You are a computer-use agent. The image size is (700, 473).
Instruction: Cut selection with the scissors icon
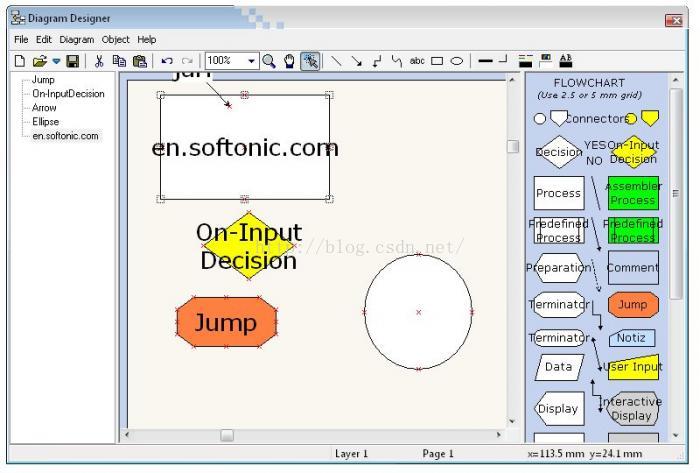pyautogui.click(x=99, y=61)
